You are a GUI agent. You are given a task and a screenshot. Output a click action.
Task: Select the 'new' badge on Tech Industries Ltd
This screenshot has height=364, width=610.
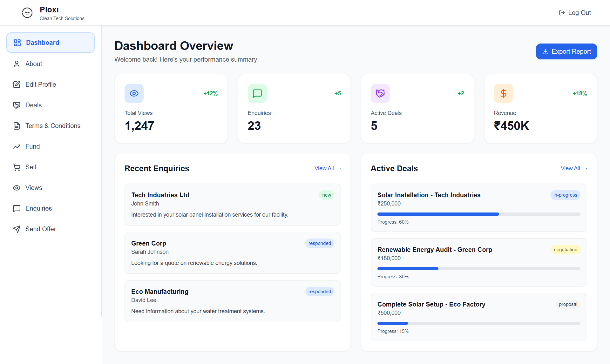click(x=326, y=195)
